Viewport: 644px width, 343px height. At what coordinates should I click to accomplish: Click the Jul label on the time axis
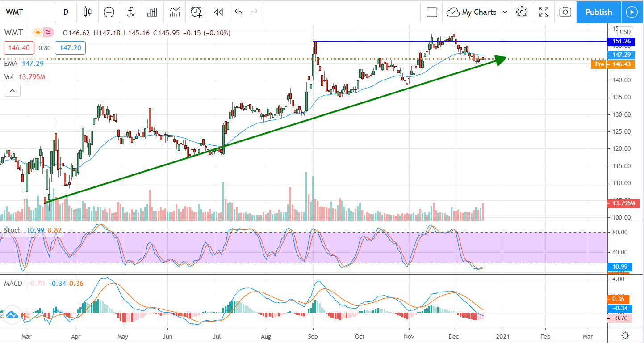click(217, 336)
